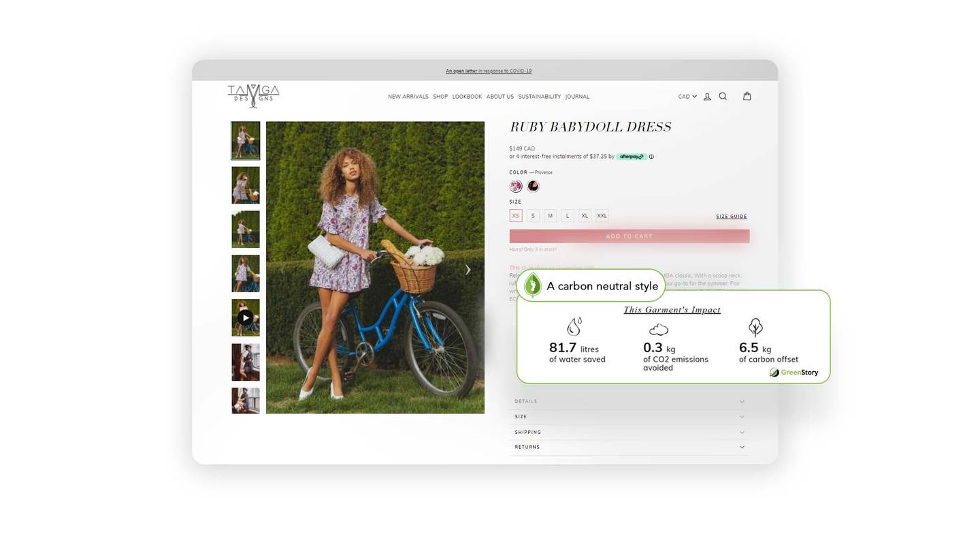Click the Afterpay info icon
Viewport: 980px width, 549px height.
pos(651,157)
